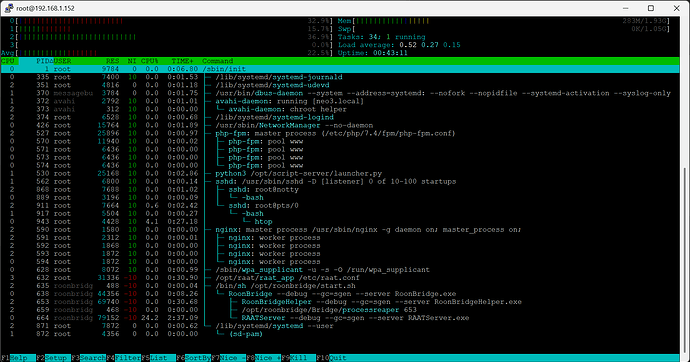Click the 24.2 CPU% value for RAATServer
Viewport: 690px width, 362px height.
[150, 318]
